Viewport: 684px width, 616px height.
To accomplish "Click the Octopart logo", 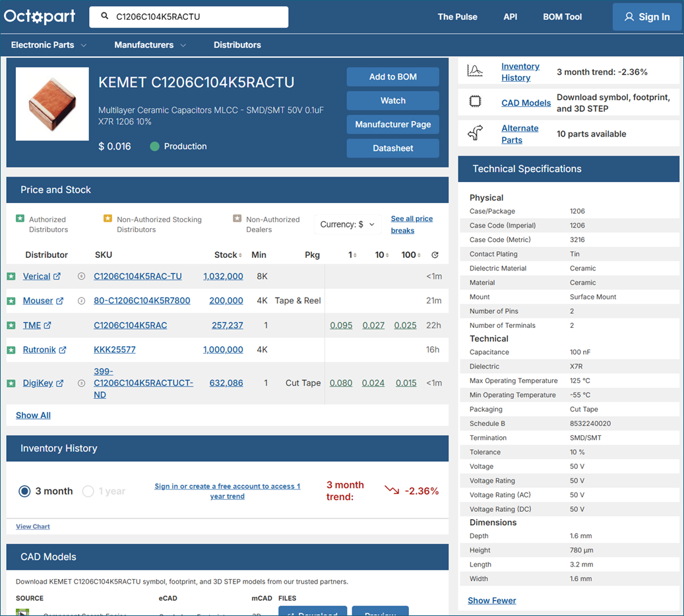I will (40, 16).
